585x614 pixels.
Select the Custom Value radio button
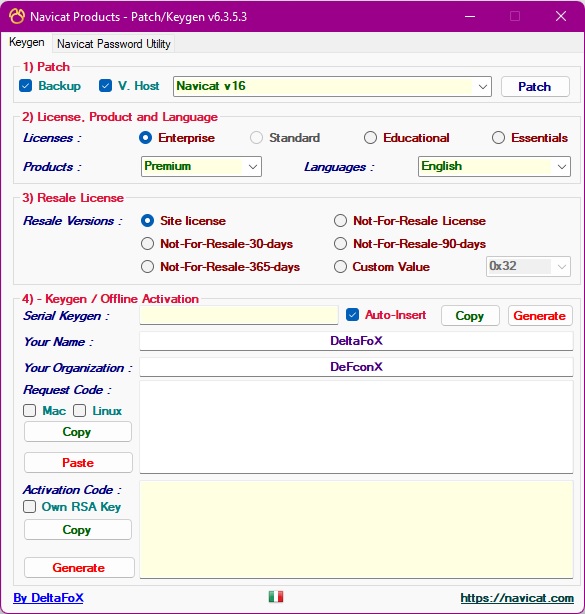click(x=340, y=267)
